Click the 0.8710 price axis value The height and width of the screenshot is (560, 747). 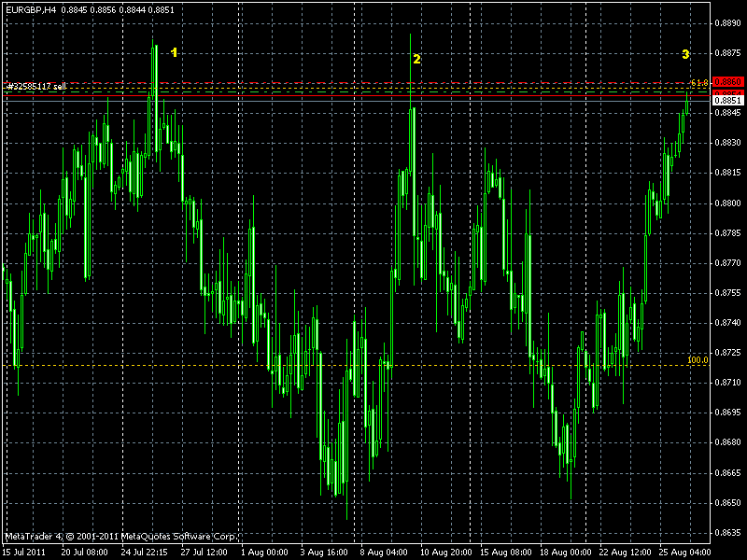click(x=728, y=383)
